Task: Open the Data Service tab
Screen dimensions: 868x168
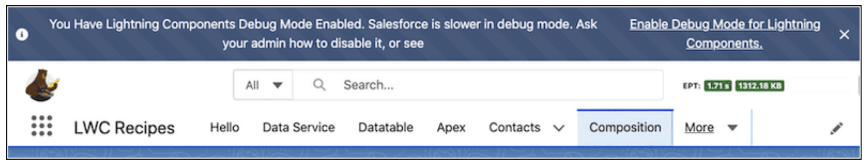Action: click(298, 128)
